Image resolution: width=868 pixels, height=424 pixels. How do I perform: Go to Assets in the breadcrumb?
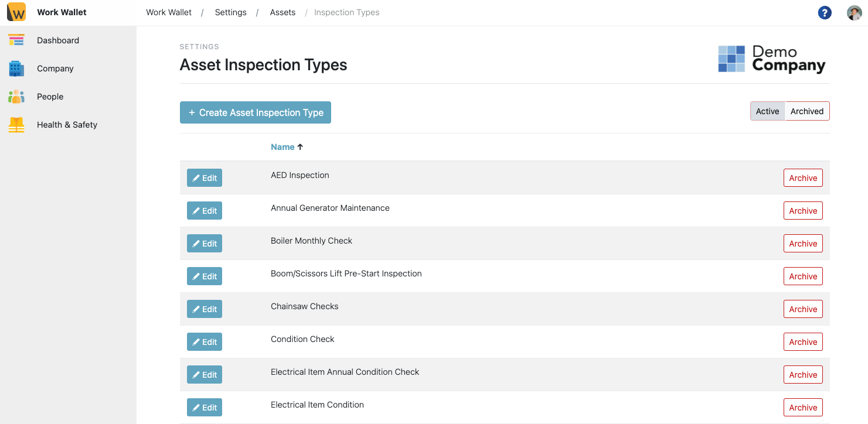point(282,12)
